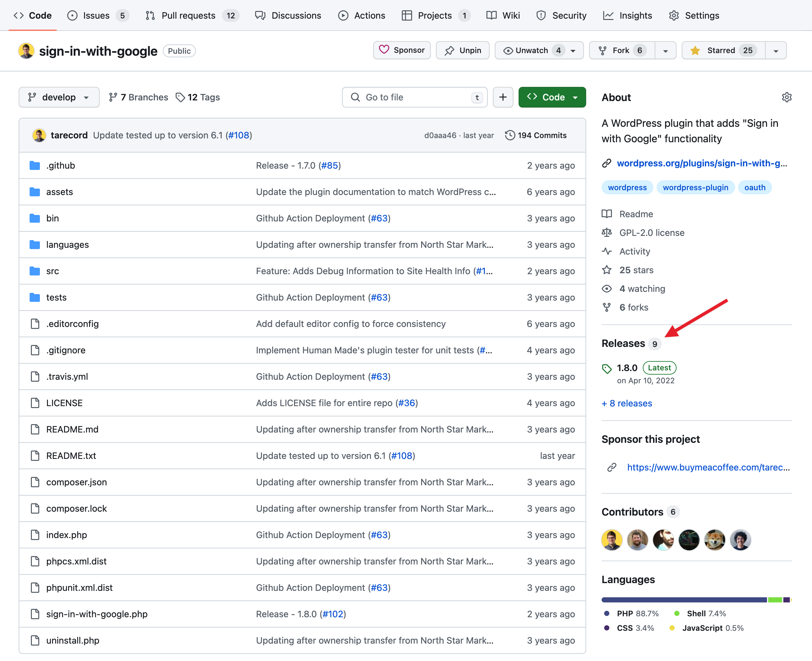Open the commit history clock icon
Image resolution: width=812 pixels, height=661 pixels.
tap(510, 135)
